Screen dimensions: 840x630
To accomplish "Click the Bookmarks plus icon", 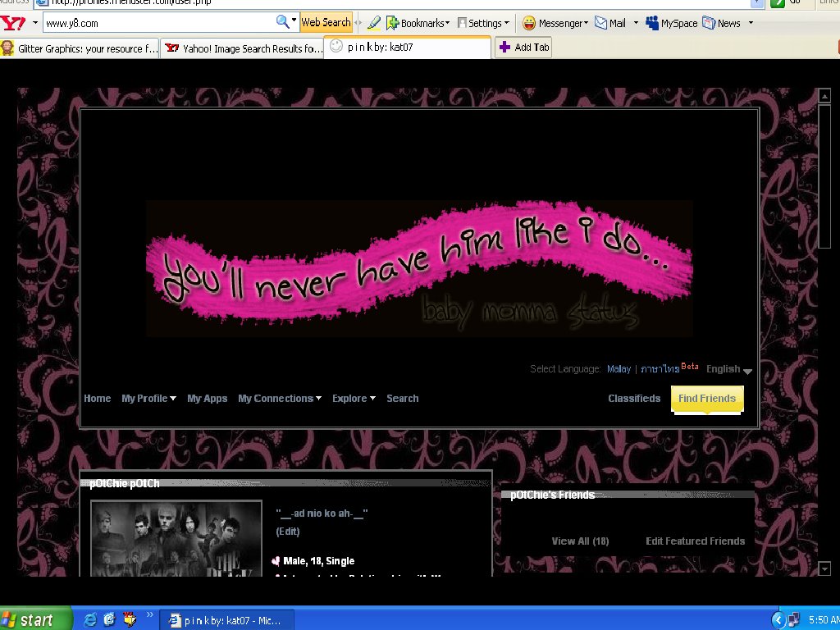I will [393, 23].
